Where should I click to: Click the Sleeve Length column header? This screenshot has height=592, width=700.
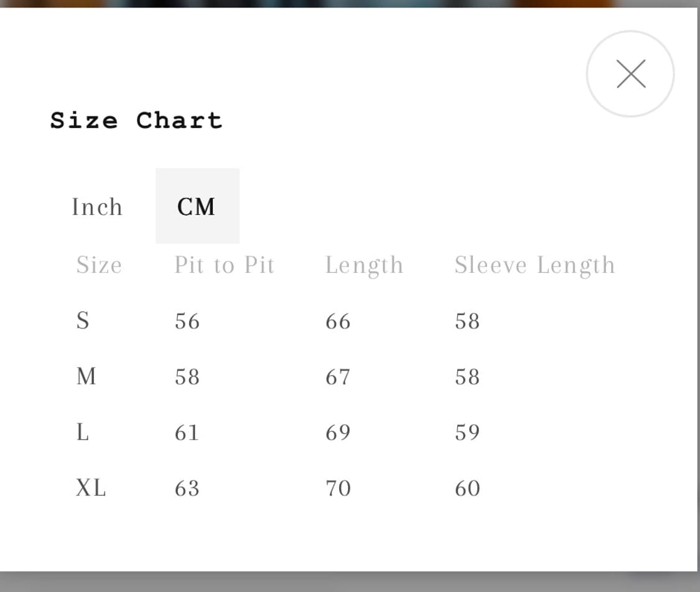click(x=534, y=265)
